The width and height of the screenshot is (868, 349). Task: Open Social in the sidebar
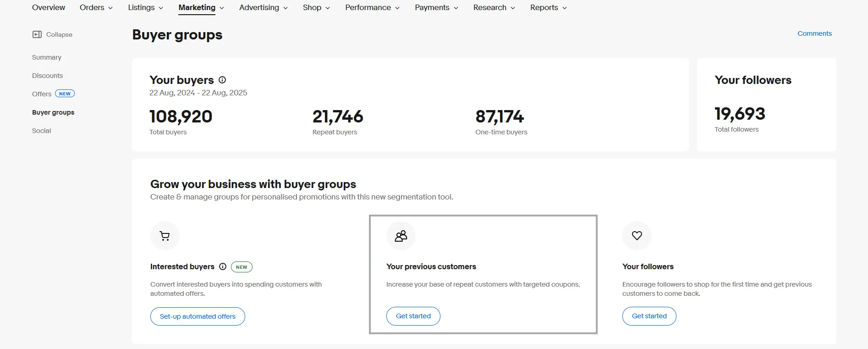pos(42,131)
